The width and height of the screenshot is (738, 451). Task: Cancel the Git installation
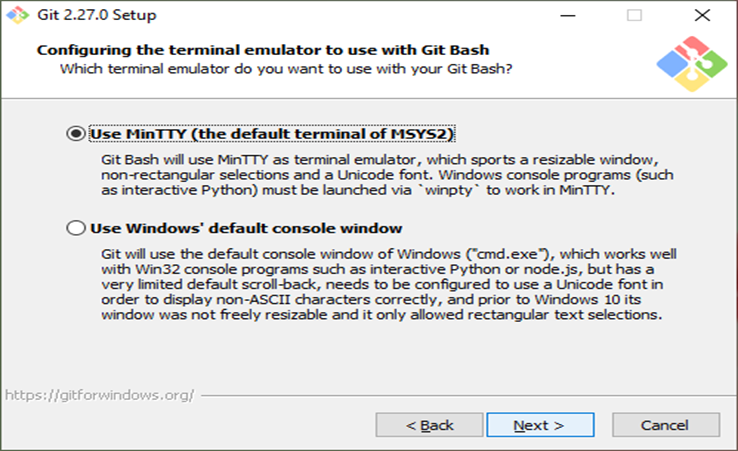point(665,425)
